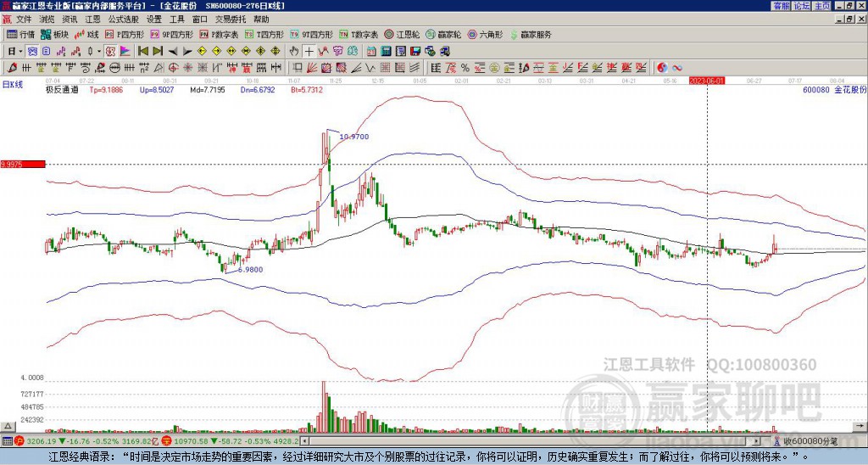Click the save floppy disk icon
The image size is (868, 465).
click(x=415, y=52)
